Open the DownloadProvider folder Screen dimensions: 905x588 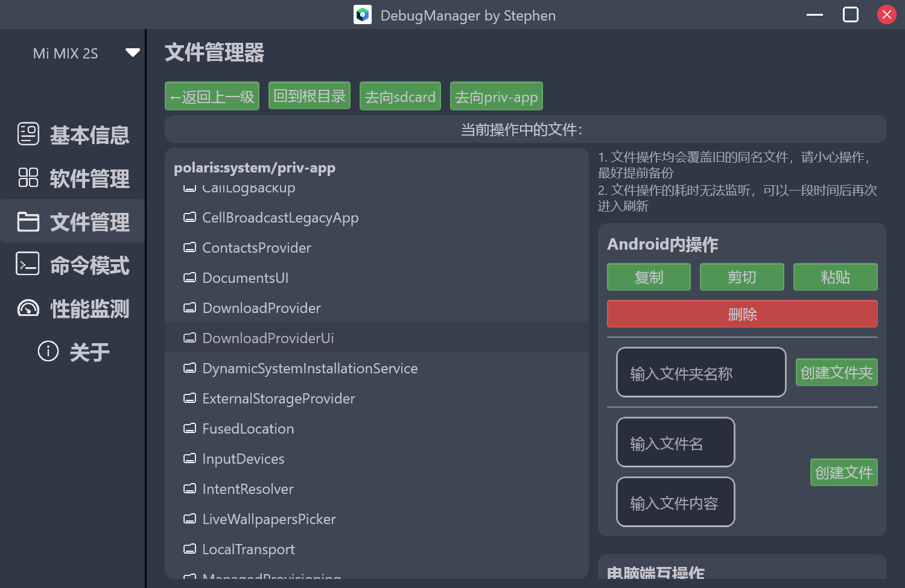coord(261,308)
